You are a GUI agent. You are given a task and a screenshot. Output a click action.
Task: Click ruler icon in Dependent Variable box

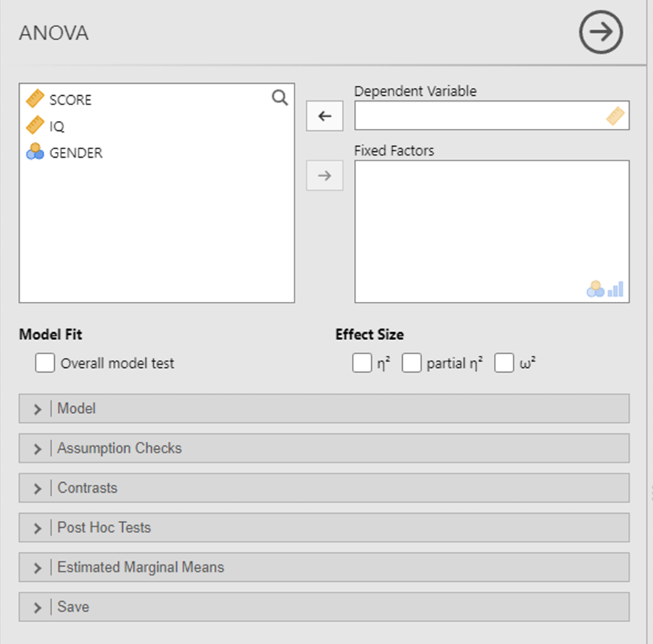pyautogui.click(x=615, y=117)
